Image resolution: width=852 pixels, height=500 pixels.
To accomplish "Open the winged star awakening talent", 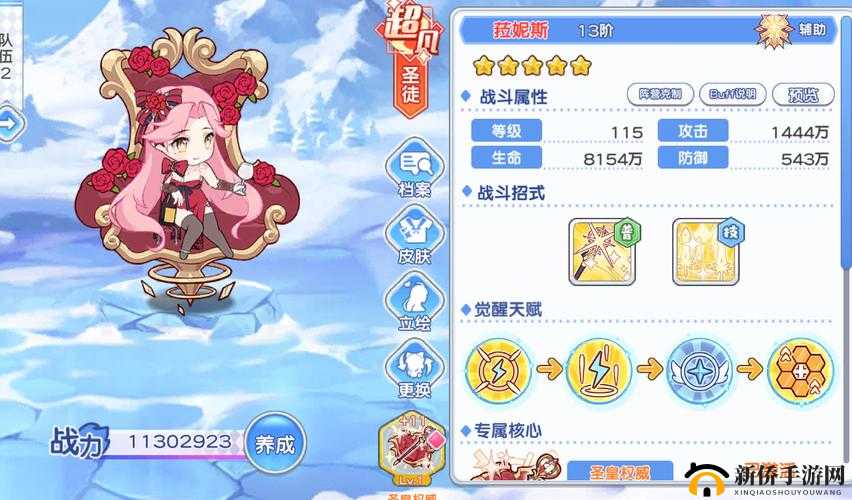I will [699, 371].
